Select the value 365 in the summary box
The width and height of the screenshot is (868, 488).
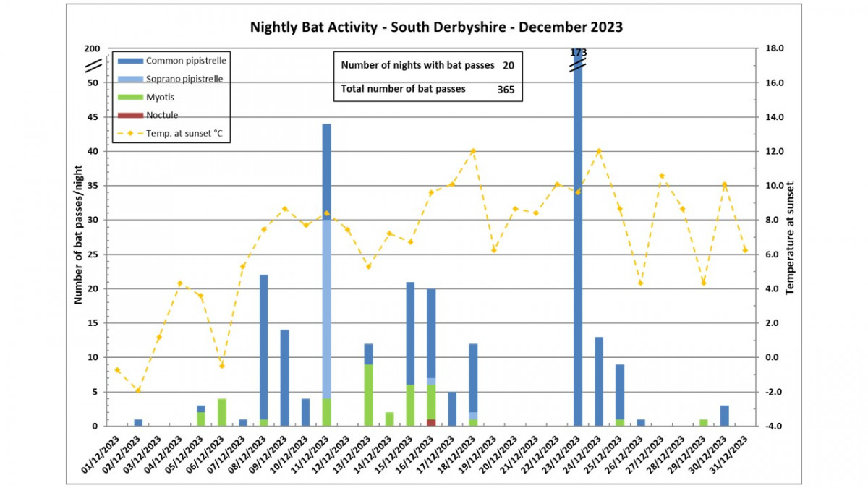click(506, 90)
